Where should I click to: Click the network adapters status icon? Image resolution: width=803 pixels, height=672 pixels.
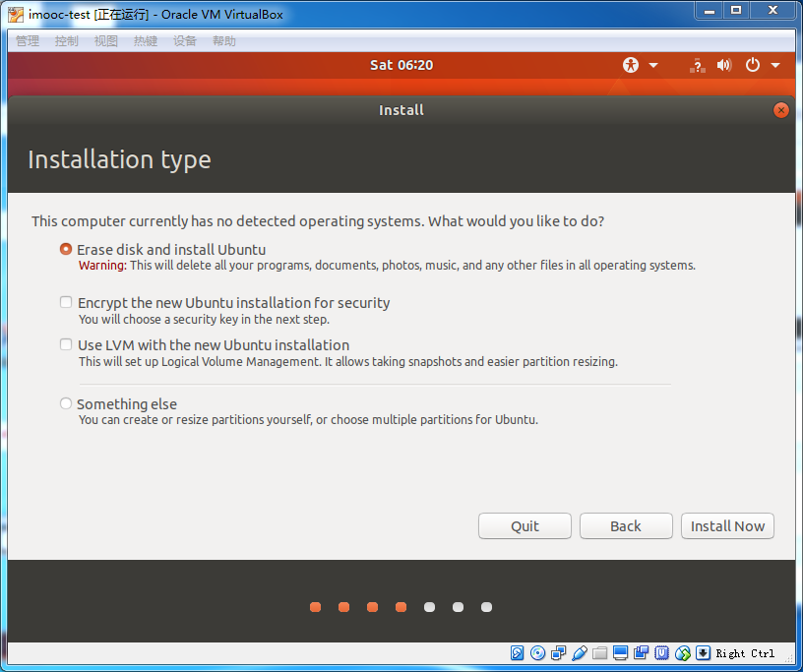click(558, 653)
